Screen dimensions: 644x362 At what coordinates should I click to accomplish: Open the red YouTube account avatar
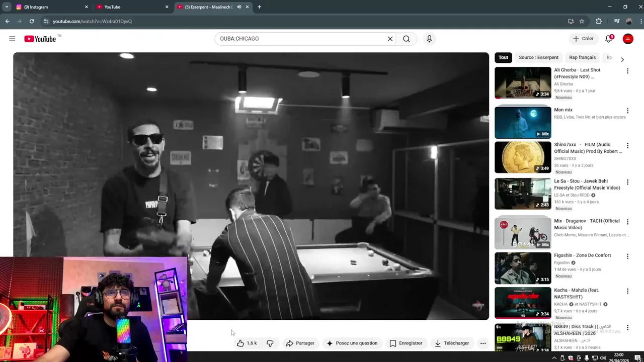tap(628, 39)
